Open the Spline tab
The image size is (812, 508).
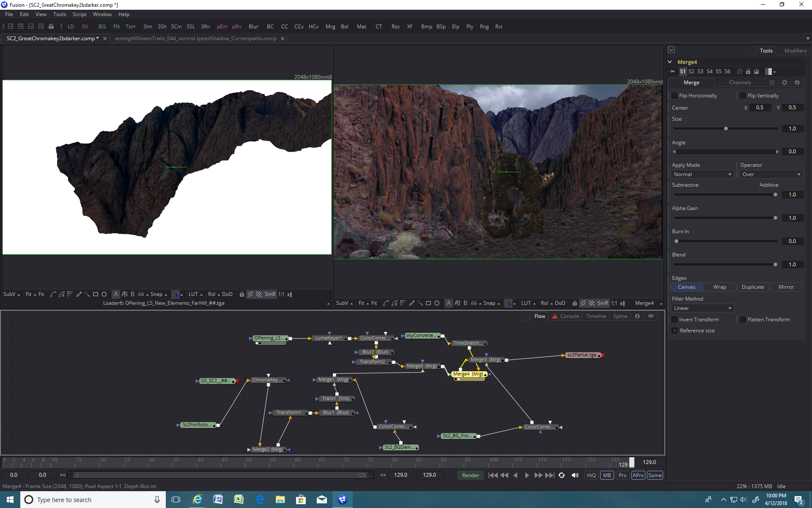point(620,316)
